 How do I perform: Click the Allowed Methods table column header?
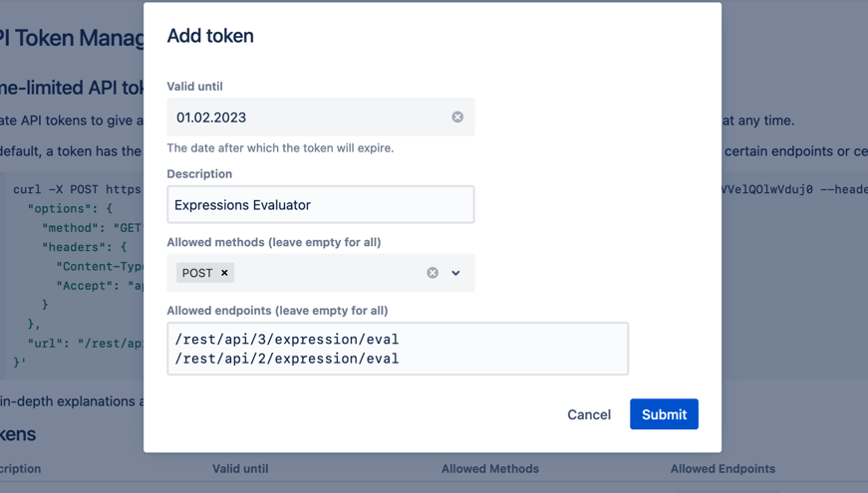pos(490,468)
